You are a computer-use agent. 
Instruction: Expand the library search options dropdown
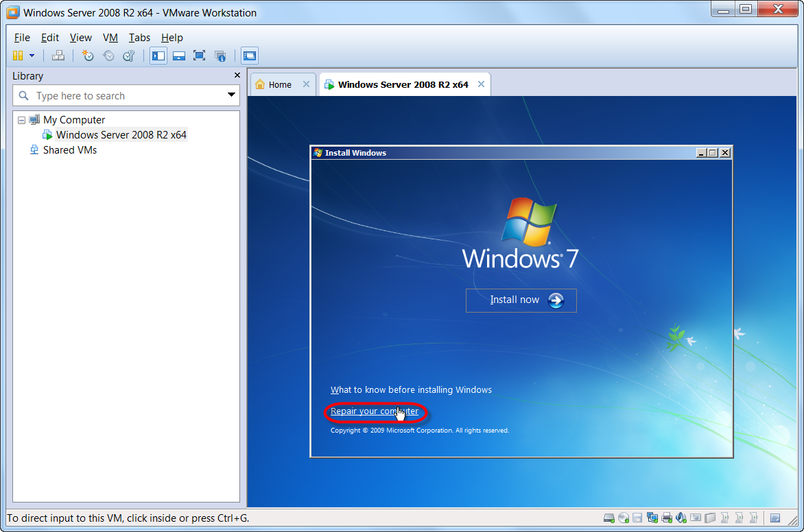coord(231,95)
